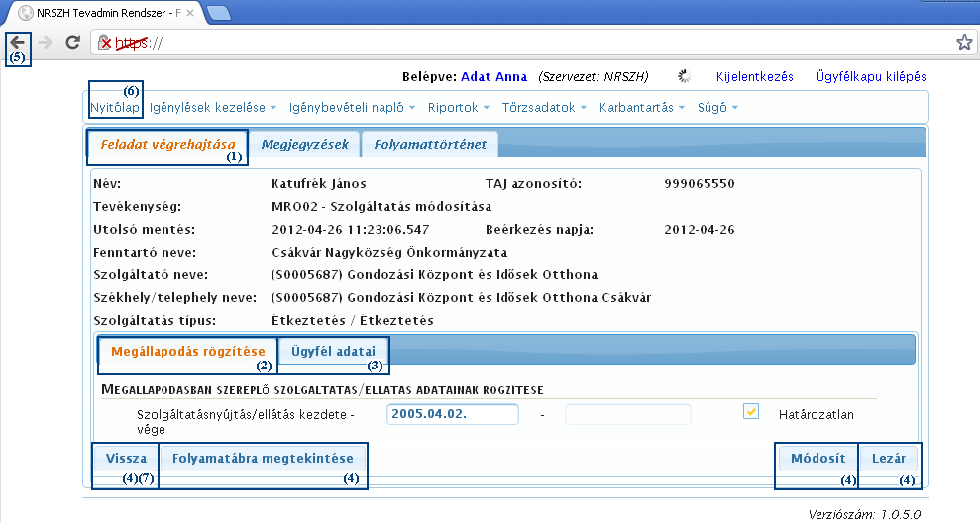Click the Módosít button

[817, 459]
